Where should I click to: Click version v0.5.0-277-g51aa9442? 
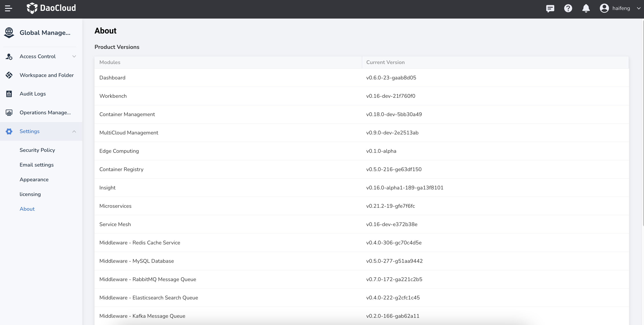click(x=394, y=261)
